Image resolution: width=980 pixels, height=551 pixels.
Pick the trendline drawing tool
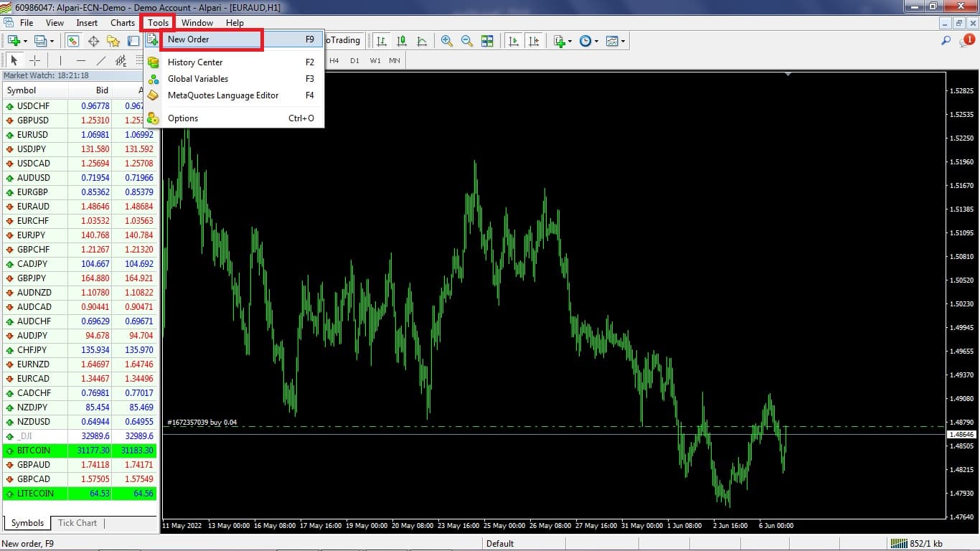click(101, 61)
